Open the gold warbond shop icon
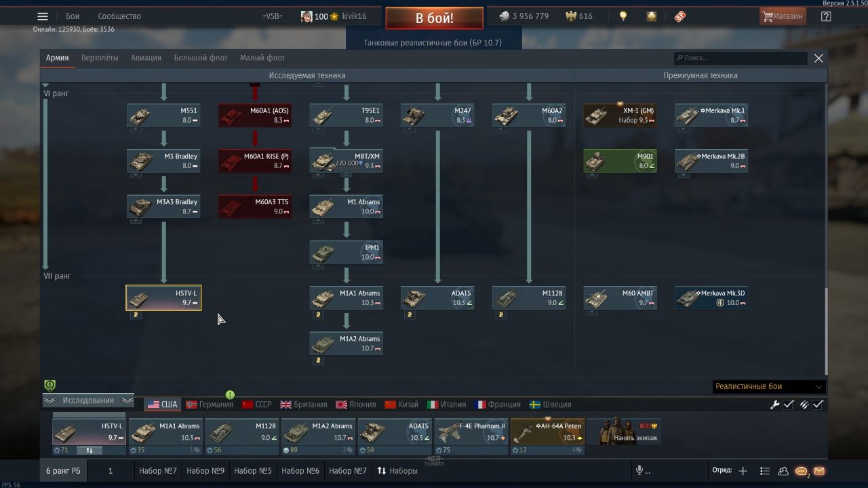Image resolution: width=868 pixels, height=488 pixels. [652, 16]
